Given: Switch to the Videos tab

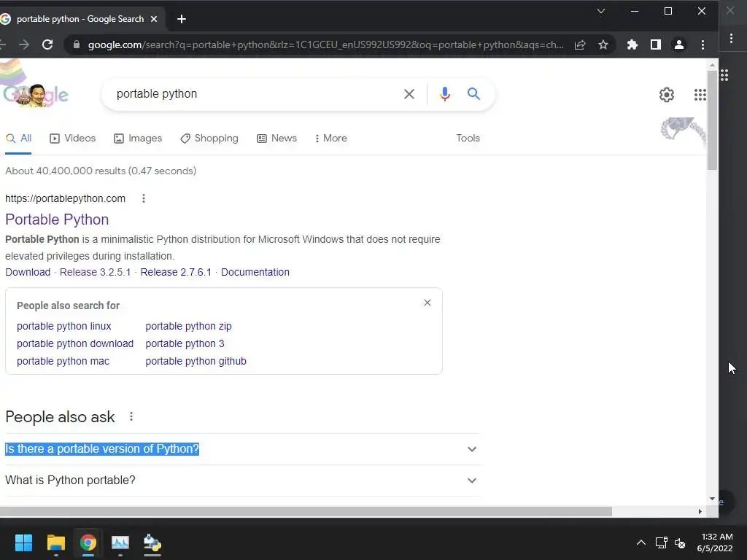Looking at the screenshot, I should (73, 138).
